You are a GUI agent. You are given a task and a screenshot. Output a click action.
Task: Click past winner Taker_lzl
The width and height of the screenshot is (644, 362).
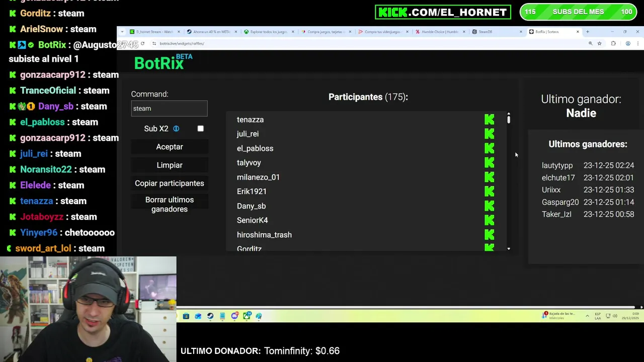point(556,214)
